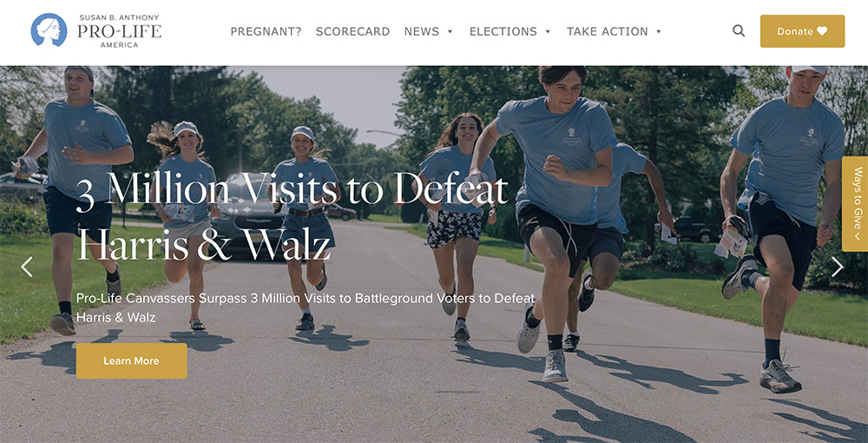Open the Scorecard menu item
The width and height of the screenshot is (868, 443).
pyautogui.click(x=352, y=31)
